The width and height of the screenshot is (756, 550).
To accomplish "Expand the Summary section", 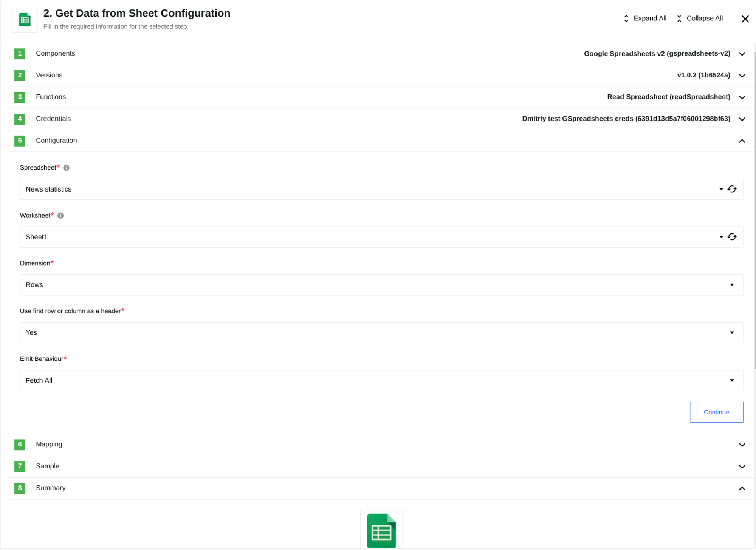I will click(x=742, y=488).
